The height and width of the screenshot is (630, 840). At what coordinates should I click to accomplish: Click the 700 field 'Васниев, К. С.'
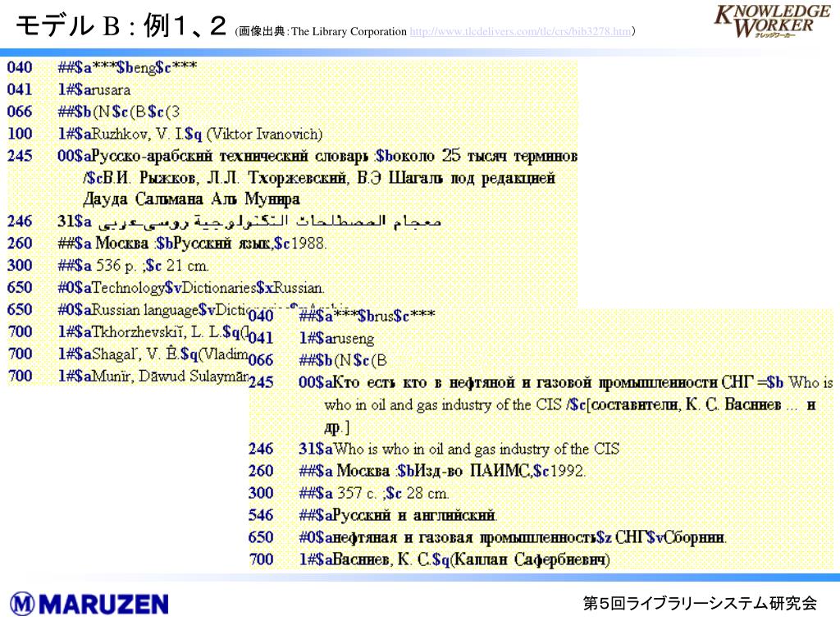click(x=454, y=559)
